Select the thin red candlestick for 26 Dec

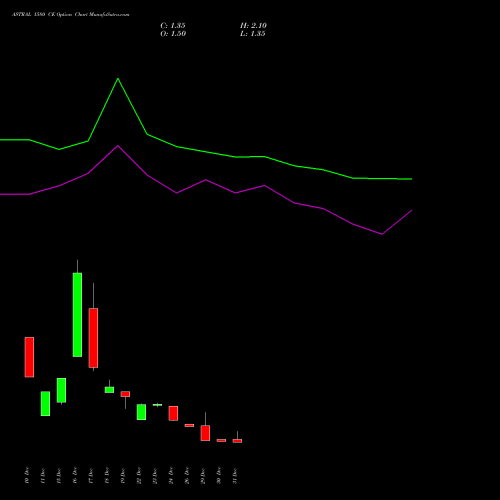189,425
